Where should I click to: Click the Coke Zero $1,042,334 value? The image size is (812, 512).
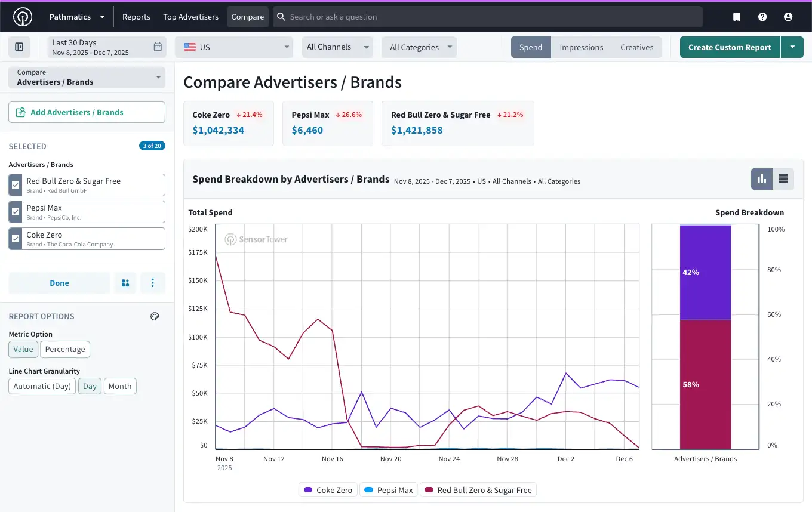(218, 130)
